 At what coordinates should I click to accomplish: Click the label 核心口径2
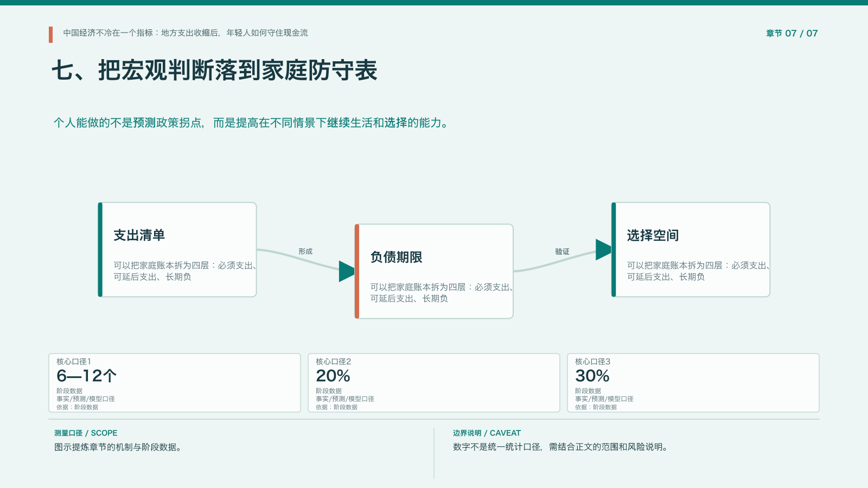[334, 362]
